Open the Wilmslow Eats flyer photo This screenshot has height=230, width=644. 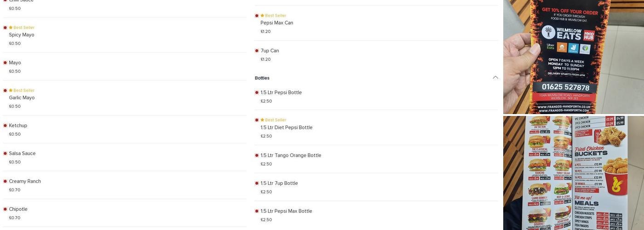pos(573,57)
